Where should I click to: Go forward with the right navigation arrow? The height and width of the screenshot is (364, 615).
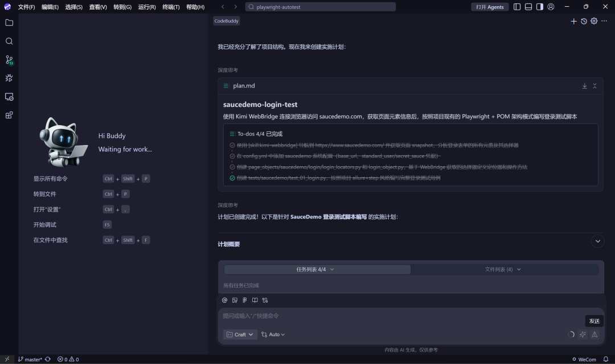click(x=235, y=7)
